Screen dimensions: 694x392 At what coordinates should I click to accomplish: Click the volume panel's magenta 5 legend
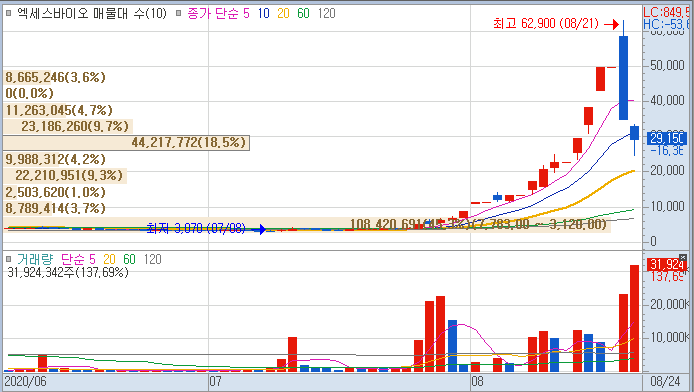pyautogui.click(x=92, y=259)
